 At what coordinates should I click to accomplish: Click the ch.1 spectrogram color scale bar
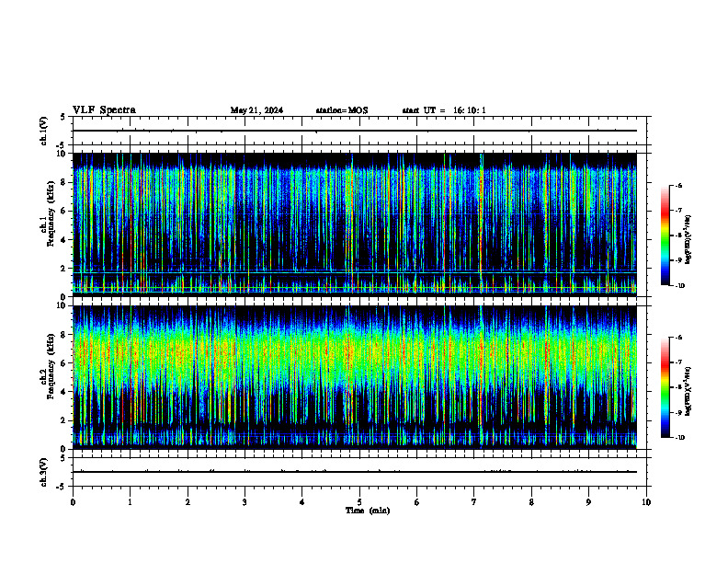665,236
